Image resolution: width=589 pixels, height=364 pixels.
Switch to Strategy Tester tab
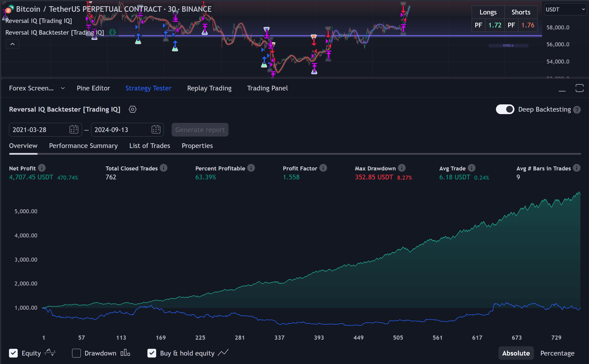tap(148, 88)
